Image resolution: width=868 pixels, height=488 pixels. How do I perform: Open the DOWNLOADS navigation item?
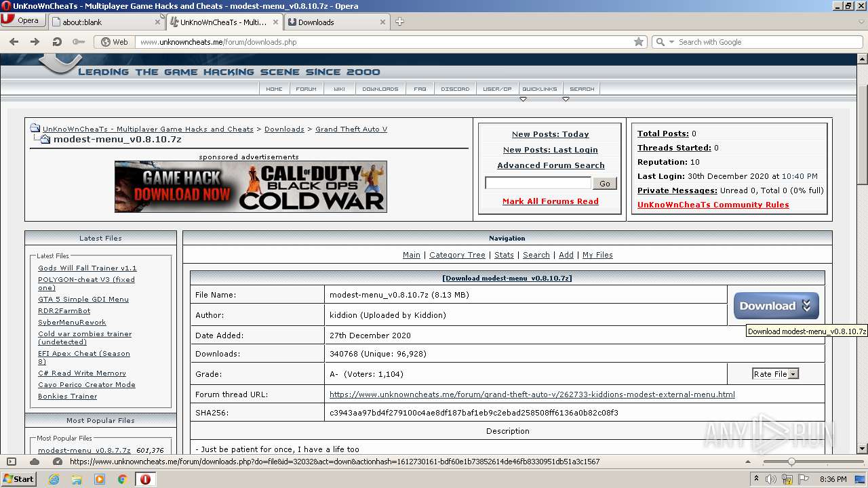tap(380, 89)
